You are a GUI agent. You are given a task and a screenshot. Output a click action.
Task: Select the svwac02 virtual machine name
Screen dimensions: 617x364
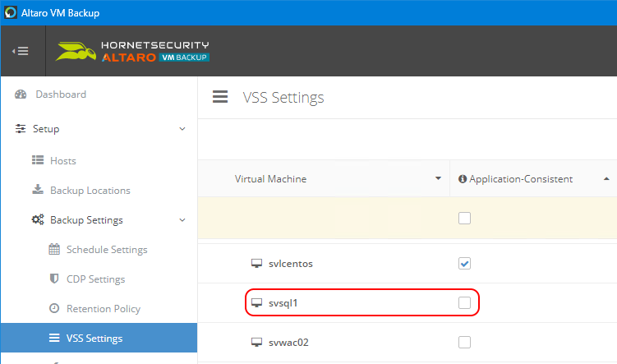tap(288, 343)
